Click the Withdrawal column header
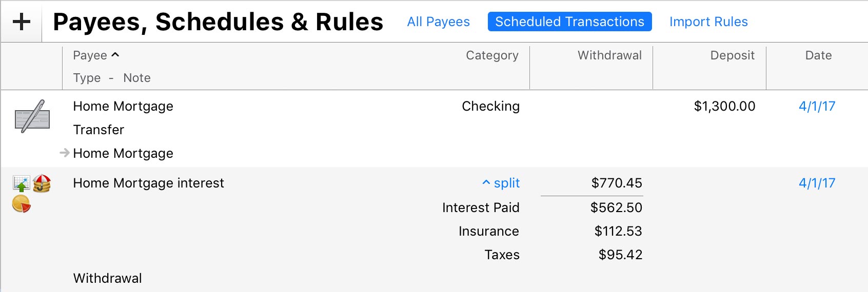The image size is (868, 292). click(609, 55)
